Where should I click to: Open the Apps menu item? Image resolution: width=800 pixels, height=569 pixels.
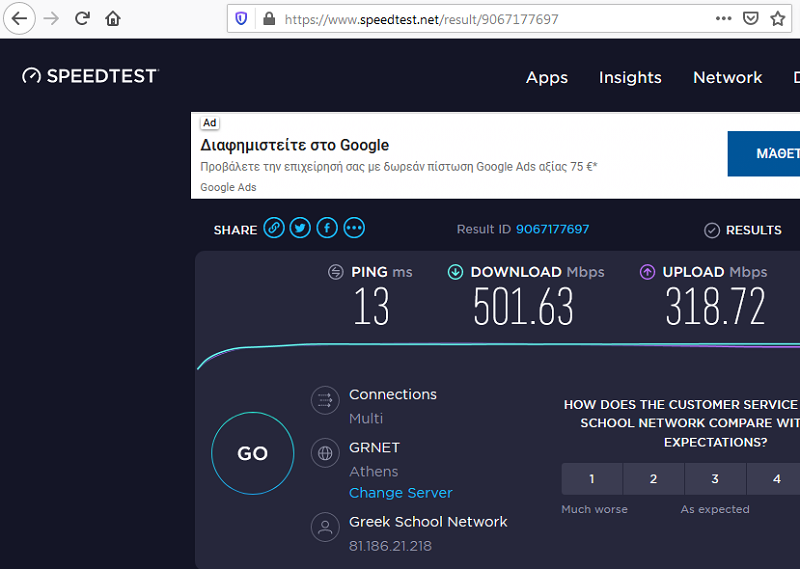coord(547,77)
